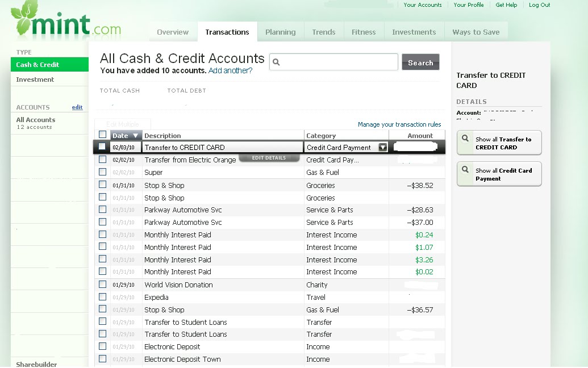Click the Charity category cell
The image size is (588, 368).
317,285
